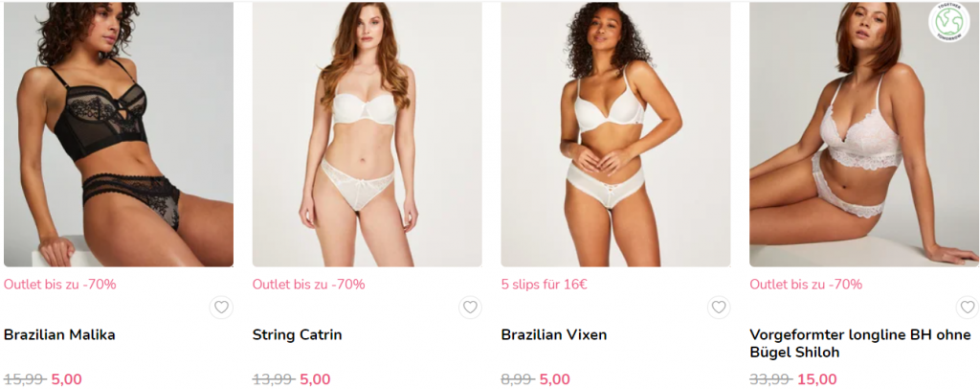Click Outlet label above Brazilian Malika
980x389 pixels.
click(60, 284)
